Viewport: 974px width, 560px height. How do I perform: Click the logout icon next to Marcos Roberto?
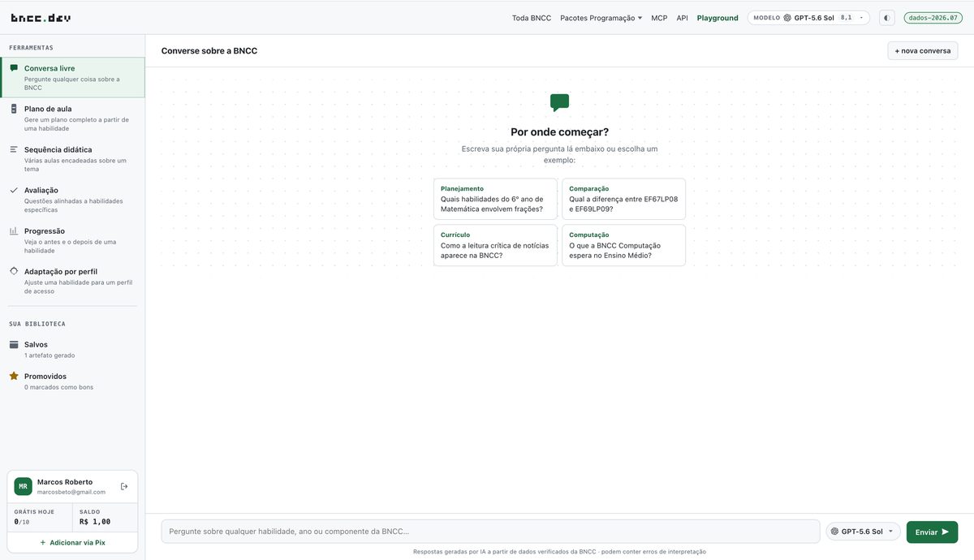click(124, 486)
